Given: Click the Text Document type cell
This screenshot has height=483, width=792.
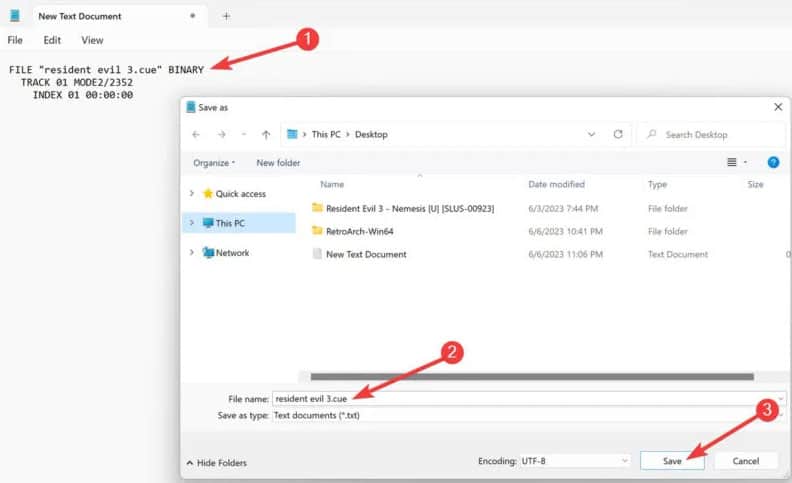Looking at the screenshot, I should [678, 254].
